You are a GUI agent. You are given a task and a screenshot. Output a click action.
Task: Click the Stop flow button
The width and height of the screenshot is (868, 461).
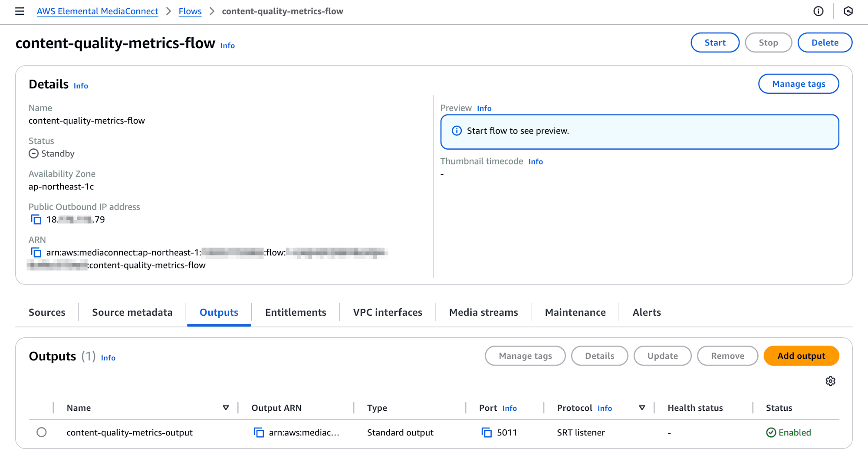pos(768,43)
